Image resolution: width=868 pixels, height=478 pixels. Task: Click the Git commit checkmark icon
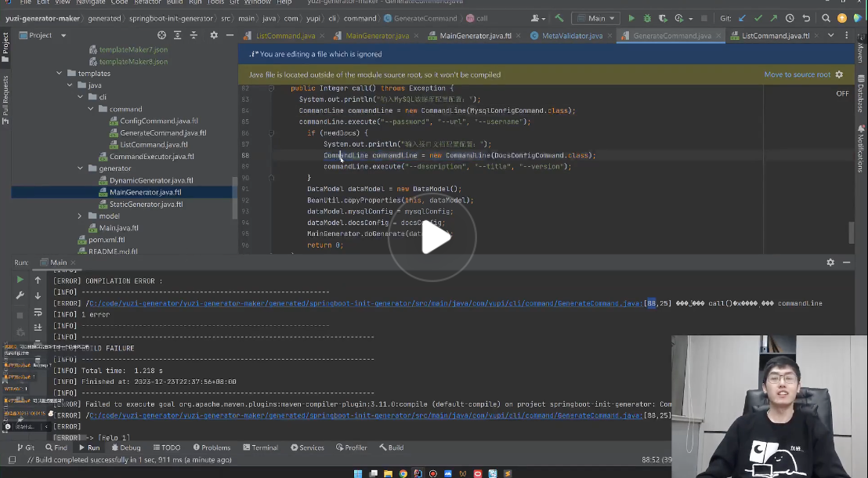[758, 18]
